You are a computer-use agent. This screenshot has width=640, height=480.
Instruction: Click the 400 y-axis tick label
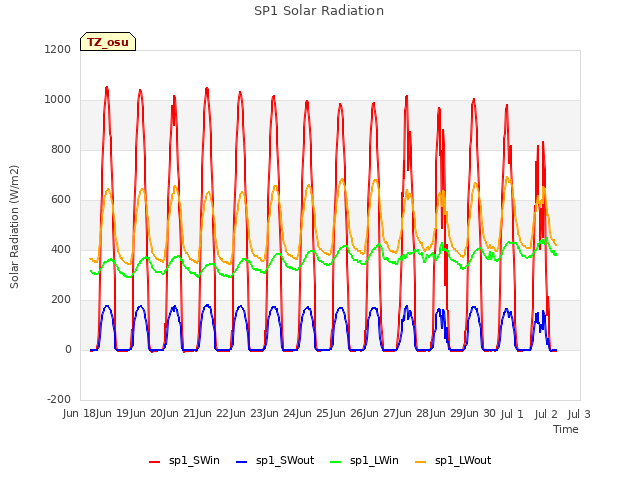tap(61, 249)
